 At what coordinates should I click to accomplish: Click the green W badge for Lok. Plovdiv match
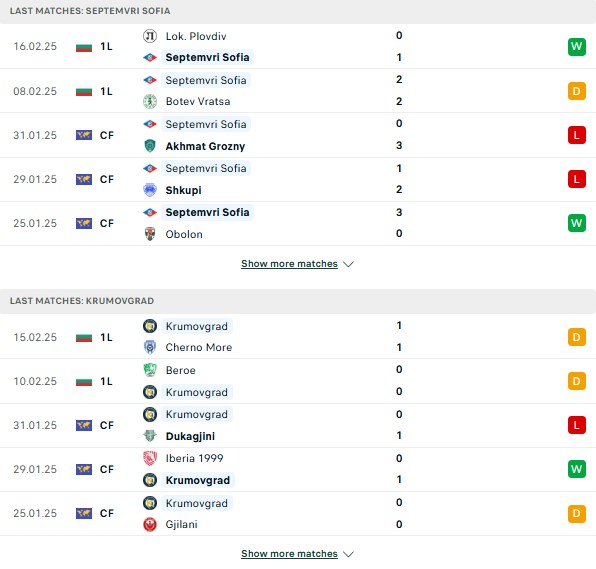coord(577,47)
